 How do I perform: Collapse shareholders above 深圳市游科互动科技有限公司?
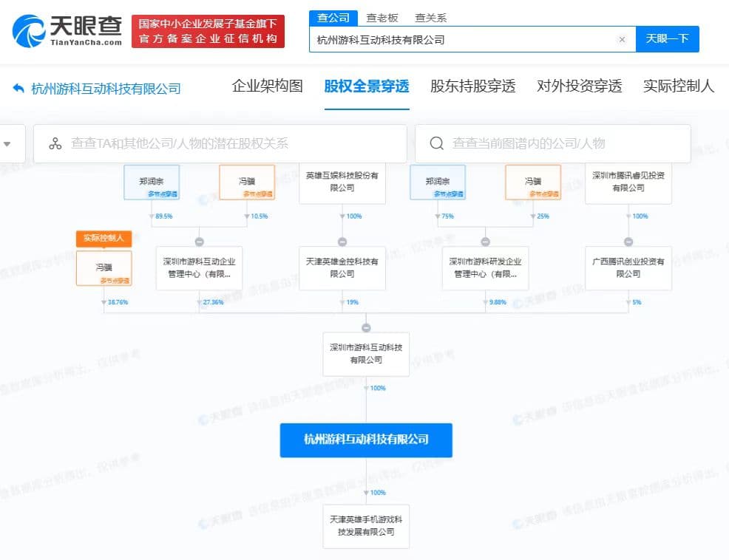(367, 327)
